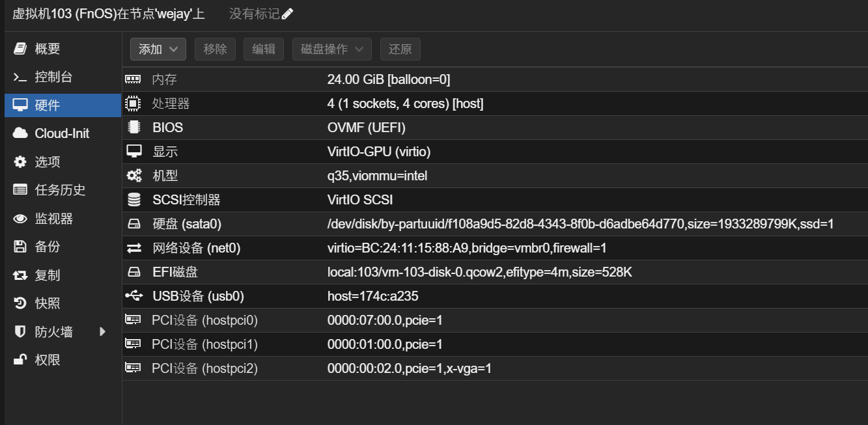Select the '0000:01:00.0,pcie=1' value
Viewport: 868px width, 425px height.
(x=385, y=344)
